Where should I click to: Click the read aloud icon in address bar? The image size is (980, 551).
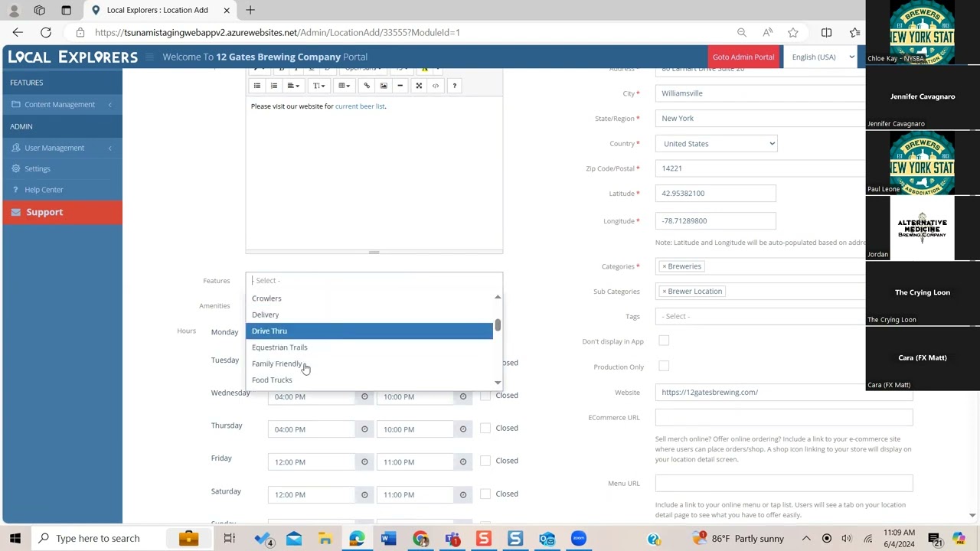pos(767,32)
